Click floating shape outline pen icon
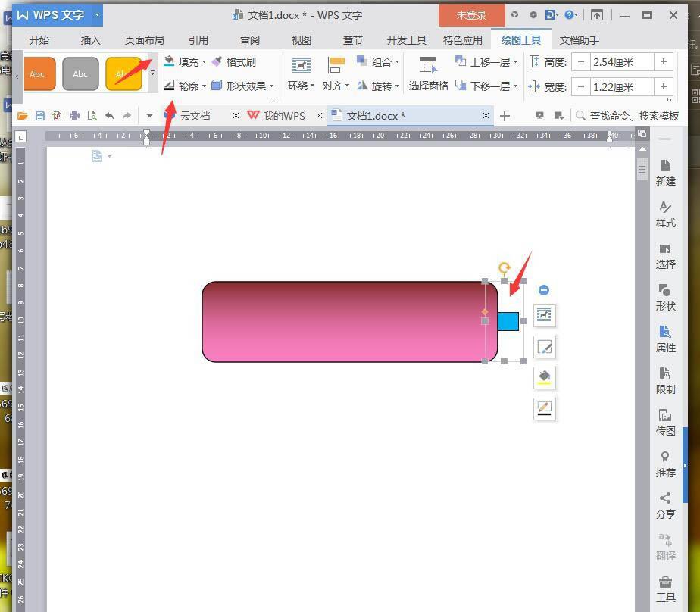 tap(544, 408)
